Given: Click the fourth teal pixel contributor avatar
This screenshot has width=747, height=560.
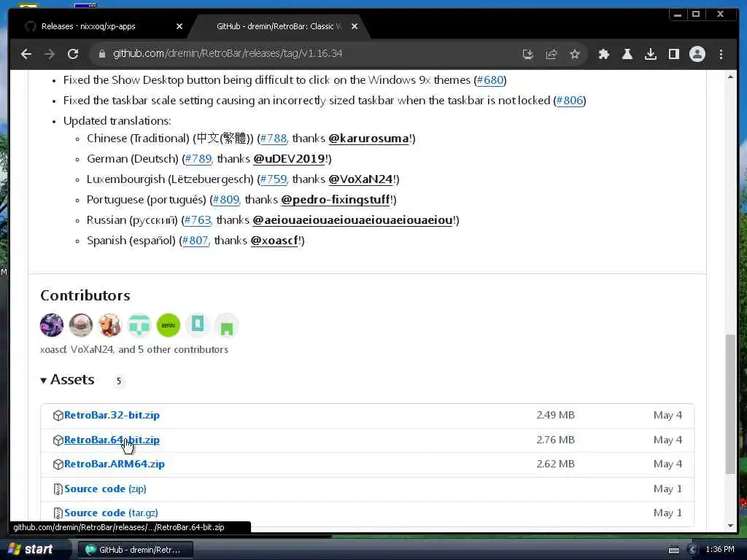Looking at the screenshot, I should [x=139, y=325].
